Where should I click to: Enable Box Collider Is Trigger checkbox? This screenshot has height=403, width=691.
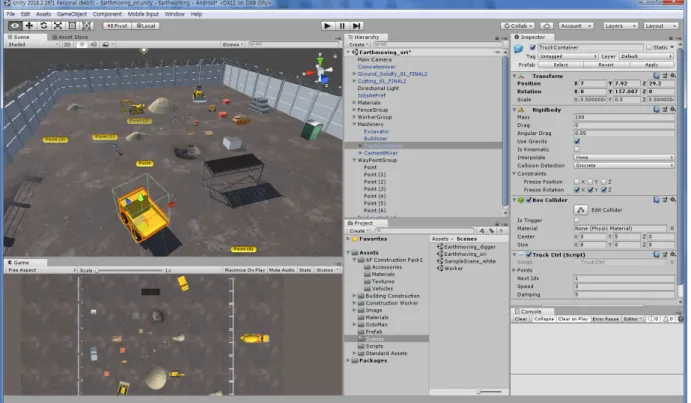pyautogui.click(x=577, y=220)
